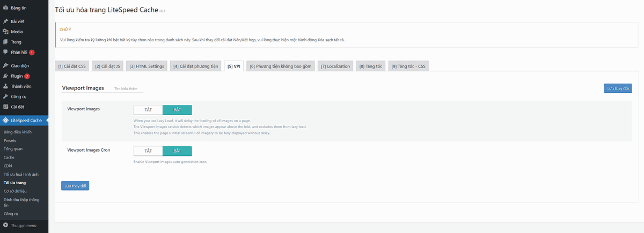Open the [4] Cài đặt phương tiện tab
Screen dimensions: 644x233
tap(195, 66)
